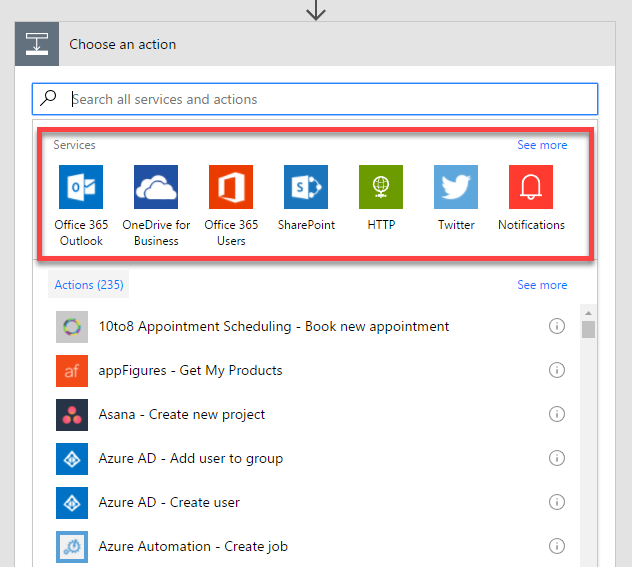This screenshot has height=567, width=632.
Task: Select the SharePoint service icon
Action: (x=306, y=187)
